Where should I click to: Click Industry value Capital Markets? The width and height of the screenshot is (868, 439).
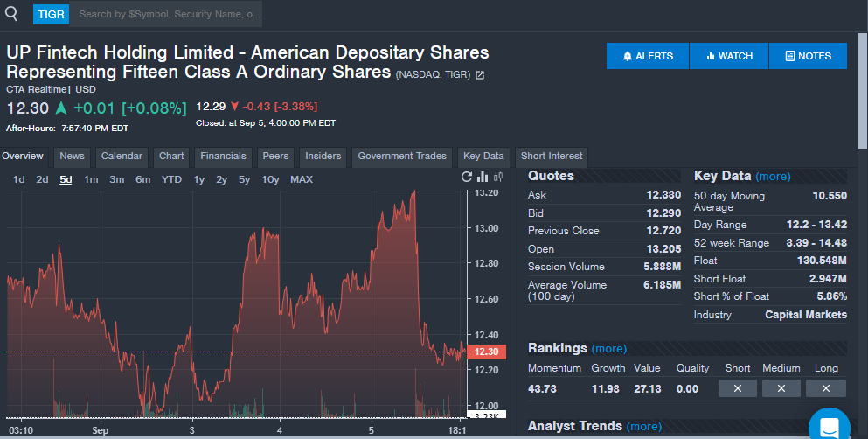(x=805, y=315)
